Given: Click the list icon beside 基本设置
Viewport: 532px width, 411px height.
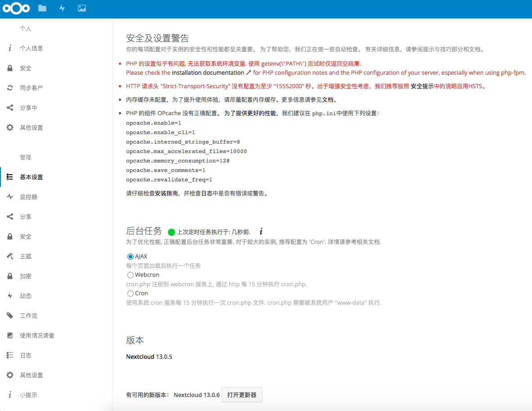Looking at the screenshot, I should (x=10, y=177).
